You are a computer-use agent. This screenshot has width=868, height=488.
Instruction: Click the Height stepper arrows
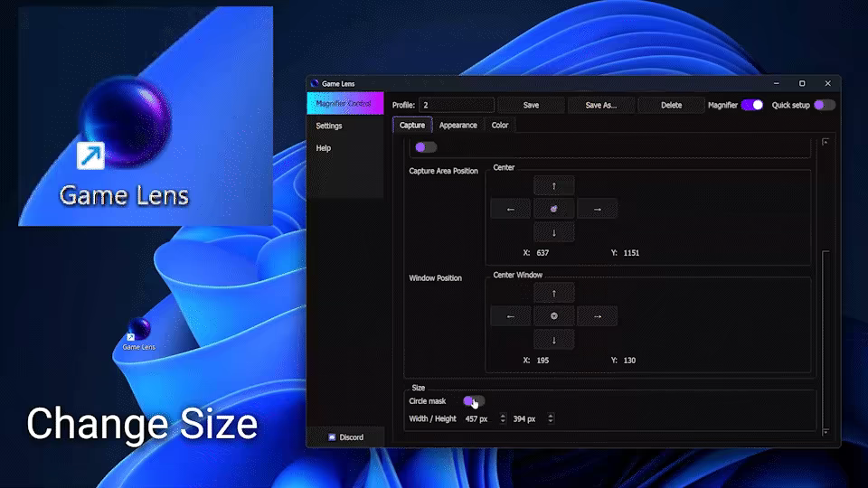551,418
